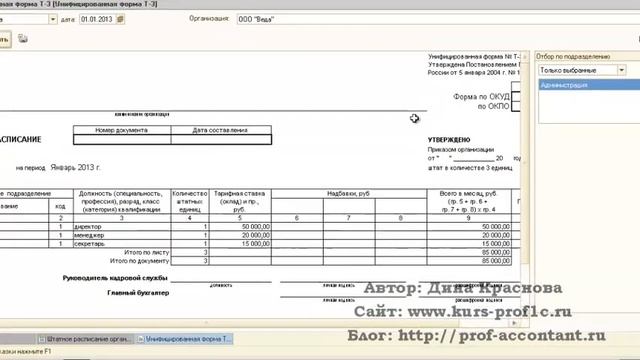Click salary cell '15 000,00' in column 5
Viewport: 640px width, 360px height.
click(240, 244)
